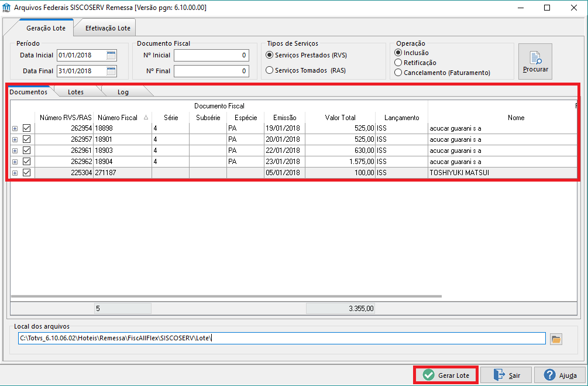
Task: Select value cell 630,00
Action: coord(340,150)
